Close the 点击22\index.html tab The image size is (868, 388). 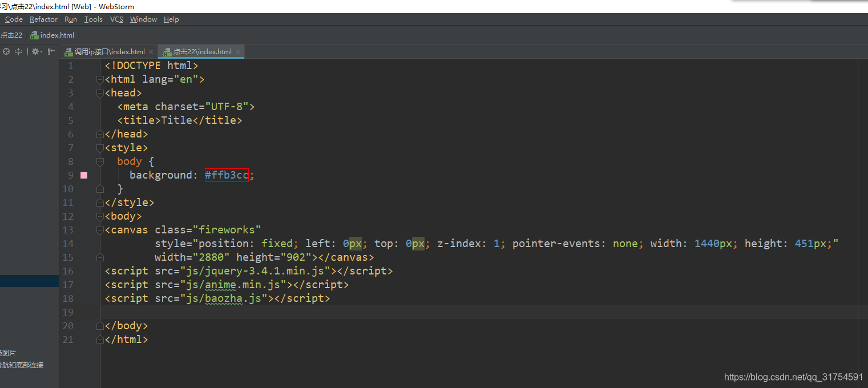click(238, 52)
